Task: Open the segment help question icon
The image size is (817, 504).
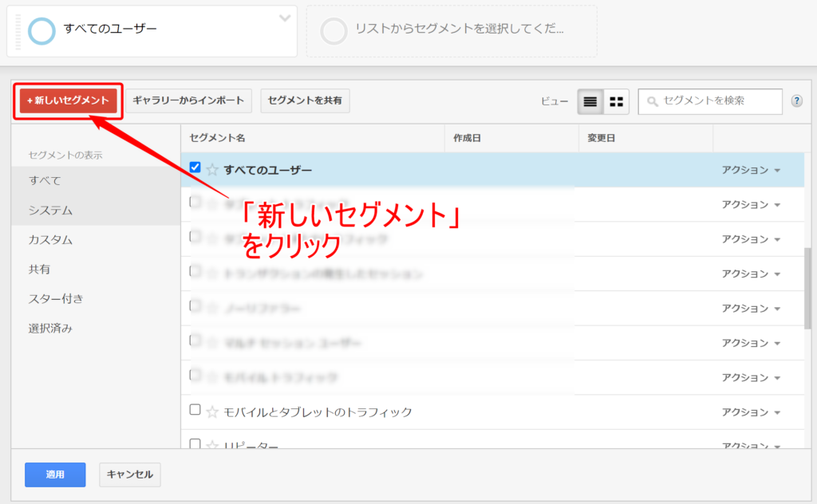Action: click(796, 101)
